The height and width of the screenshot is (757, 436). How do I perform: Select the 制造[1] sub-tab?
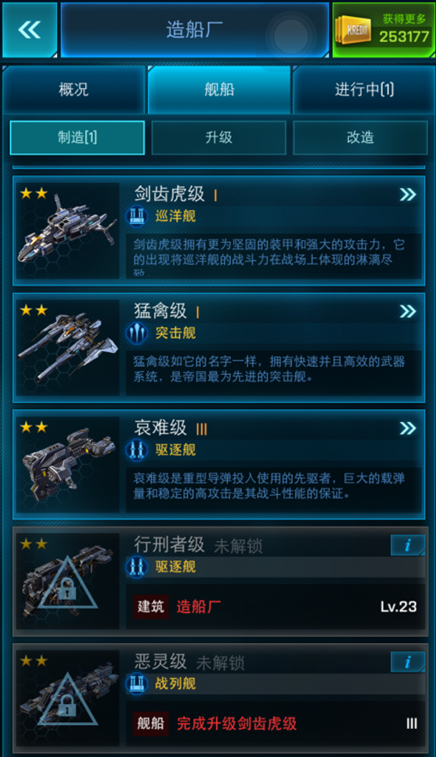pyautogui.click(x=77, y=138)
